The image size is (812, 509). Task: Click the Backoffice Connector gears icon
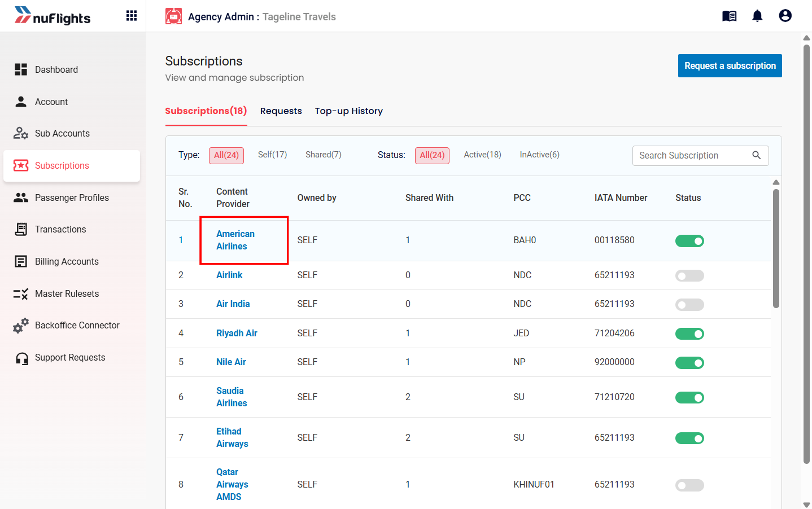(21, 326)
